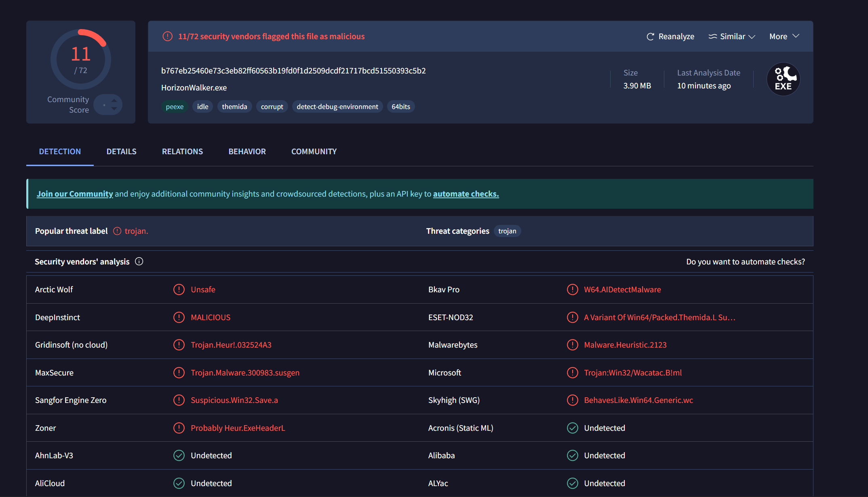The width and height of the screenshot is (868, 497).
Task: Click the alert icon in Sangfor Engine Zero row
Action: (179, 400)
